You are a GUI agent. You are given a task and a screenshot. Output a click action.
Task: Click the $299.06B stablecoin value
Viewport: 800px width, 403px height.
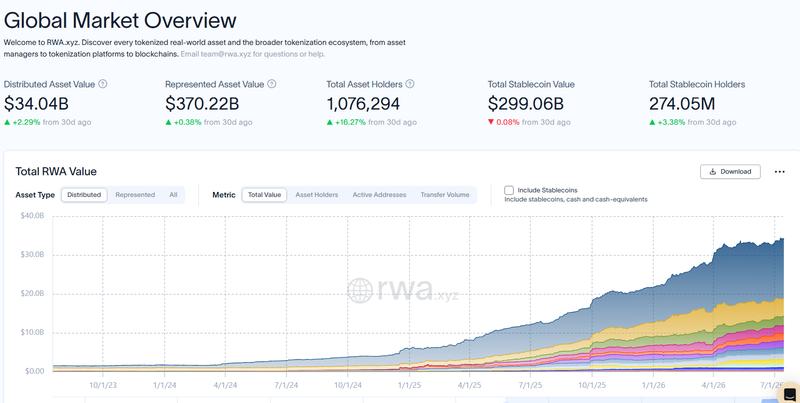click(x=526, y=104)
